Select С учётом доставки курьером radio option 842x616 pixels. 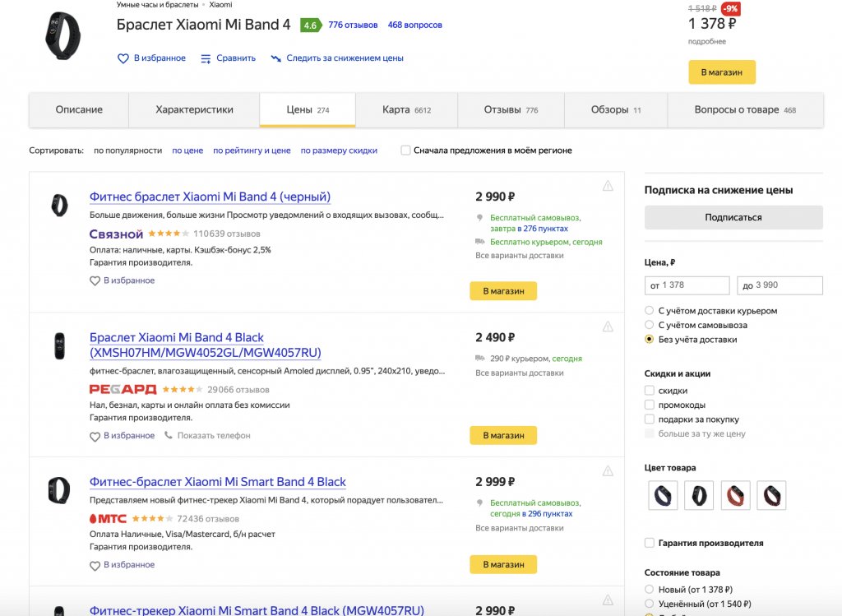(650, 311)
